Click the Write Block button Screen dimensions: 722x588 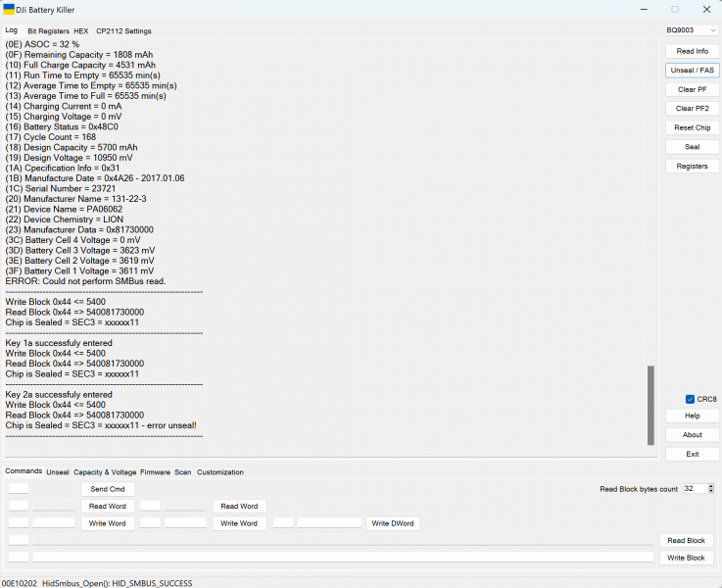pyautogui.click(x=686, y=558)
